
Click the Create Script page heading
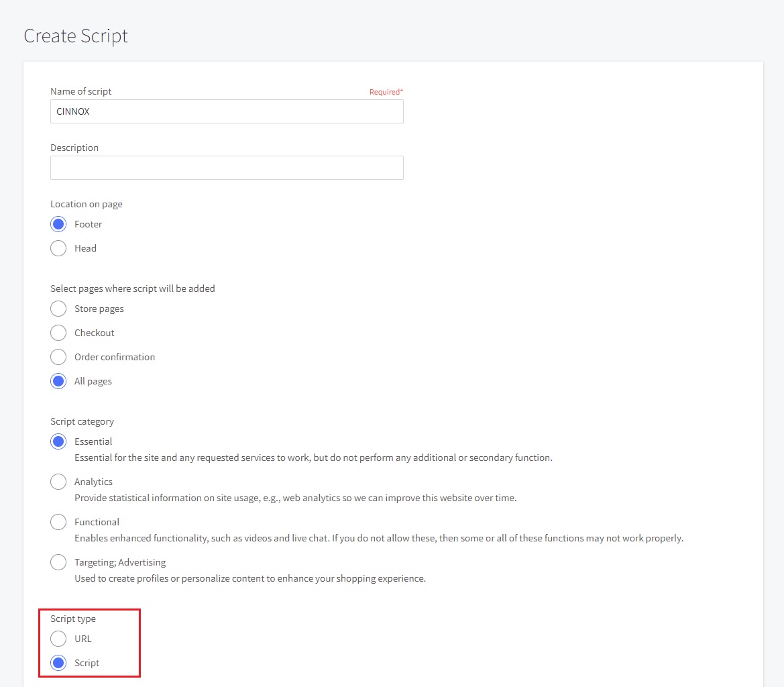[76, 36]
